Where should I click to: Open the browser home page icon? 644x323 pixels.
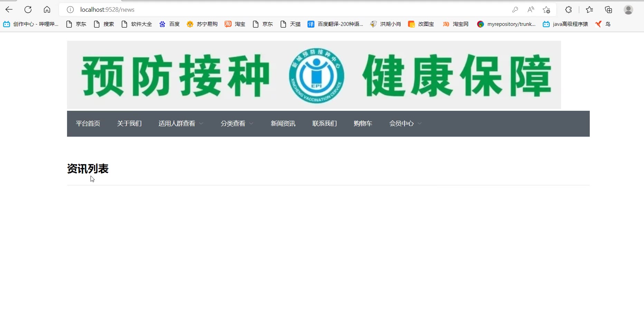coord(47,10)
